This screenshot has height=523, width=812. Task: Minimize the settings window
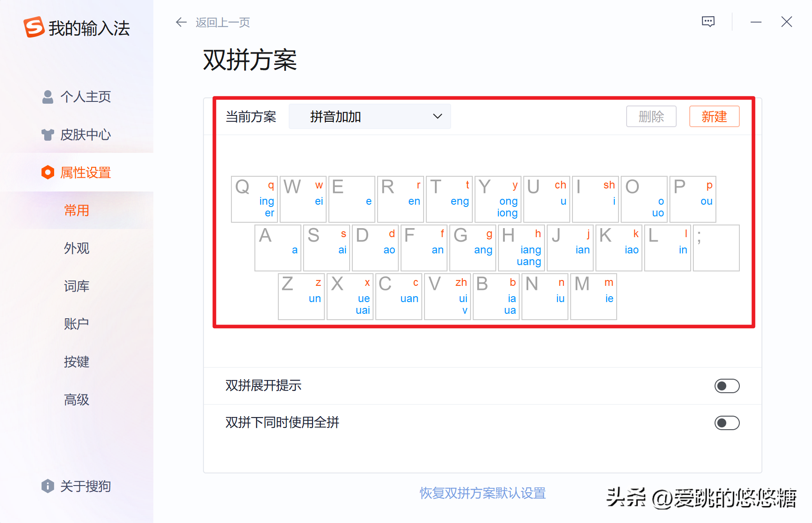tap(756, 22)
